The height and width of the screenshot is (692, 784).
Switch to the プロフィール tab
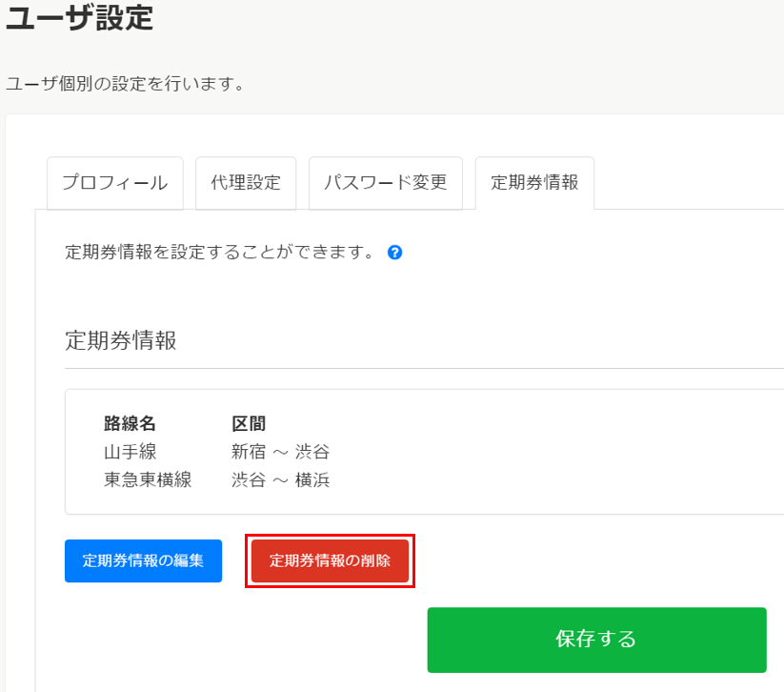pos(114,182)
